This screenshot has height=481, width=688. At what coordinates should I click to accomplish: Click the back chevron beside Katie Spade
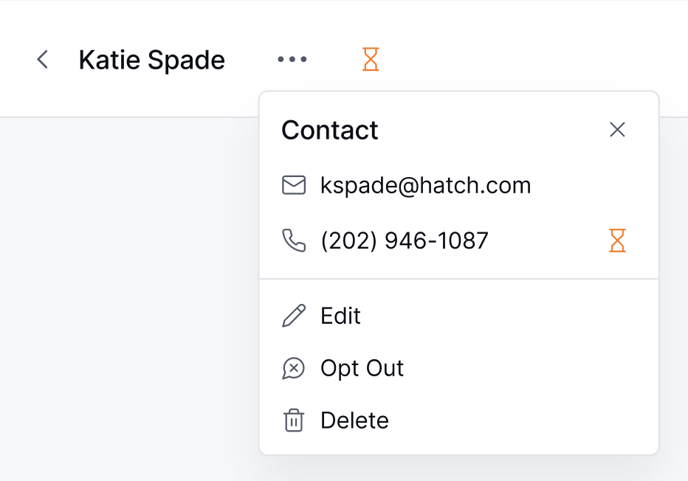point(42,60)
